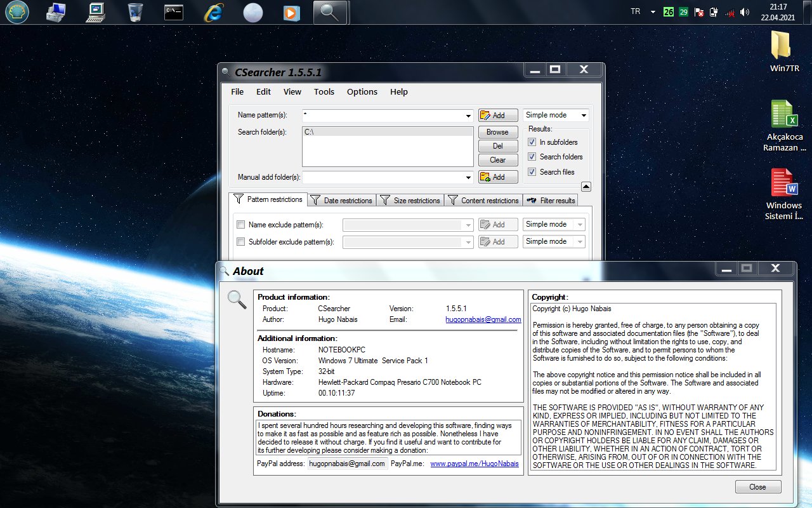Screen dimensions: 812x508
Task: Open the Edit menu
Action: point(263,91)
